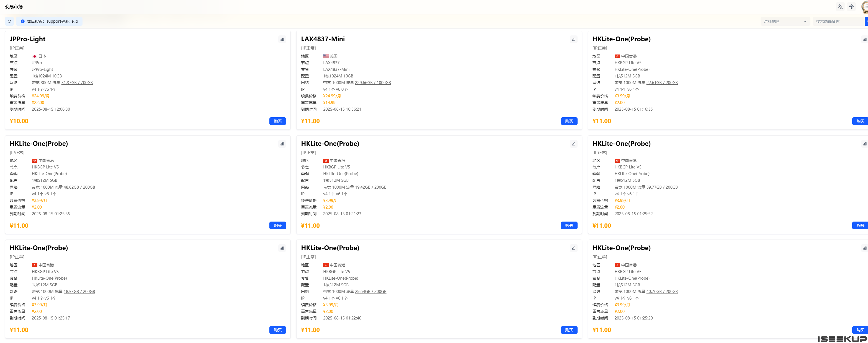Click the 交易市场 page title
The image size is (868, 343).
click(14, 7)
